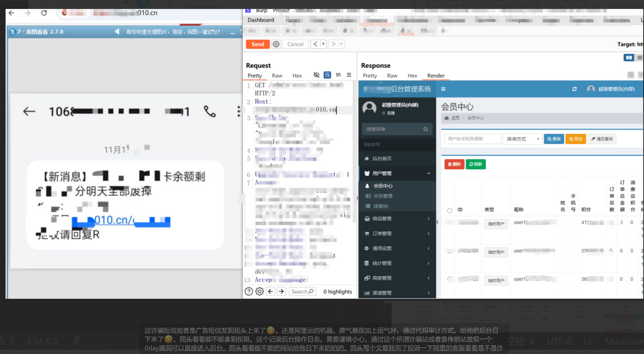The width and height of the screenshot is (644, 354).
Task: Go to previous request with left arrow
Action: point(315,44)
